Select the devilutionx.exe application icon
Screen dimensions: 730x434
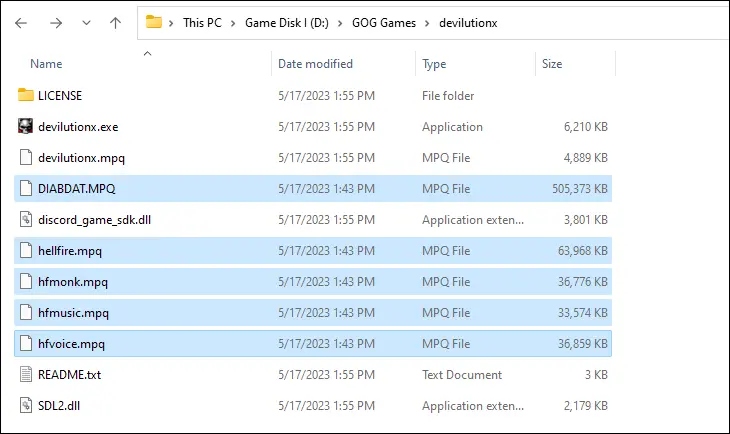click(26, 126)
